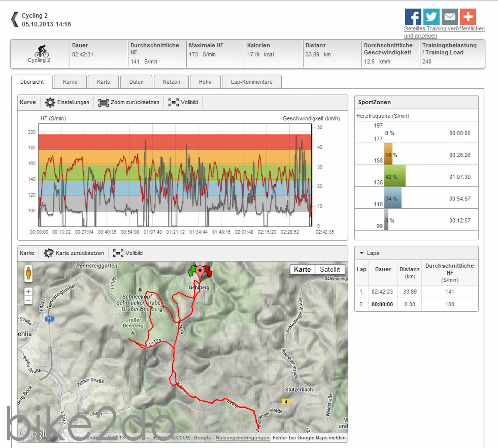Click the green 42% heart rate zone bar
This screenshot has width=498, height=448.
[x=395, y=176]
